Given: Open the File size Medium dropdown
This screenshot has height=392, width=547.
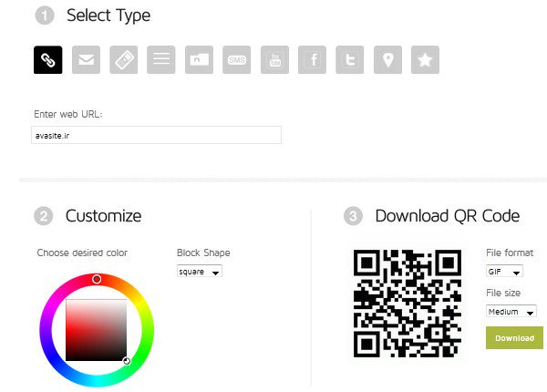Looking at the screenshot, I should click(x=511, y=311).
